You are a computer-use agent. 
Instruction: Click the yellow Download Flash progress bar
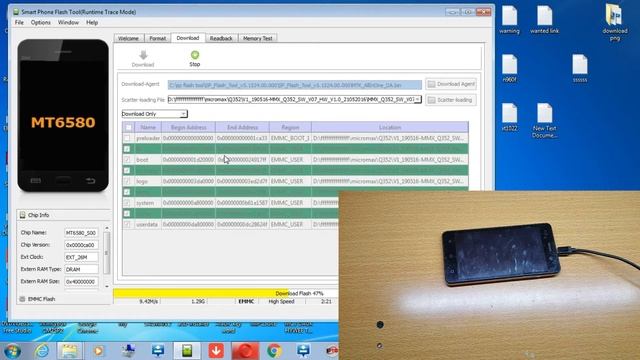(x=225, y=293)
